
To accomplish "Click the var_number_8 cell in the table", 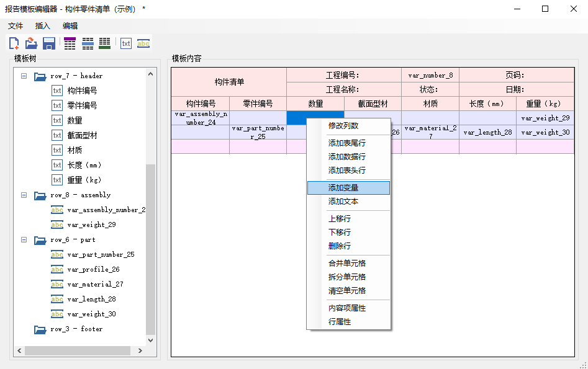I will (430, 75).
